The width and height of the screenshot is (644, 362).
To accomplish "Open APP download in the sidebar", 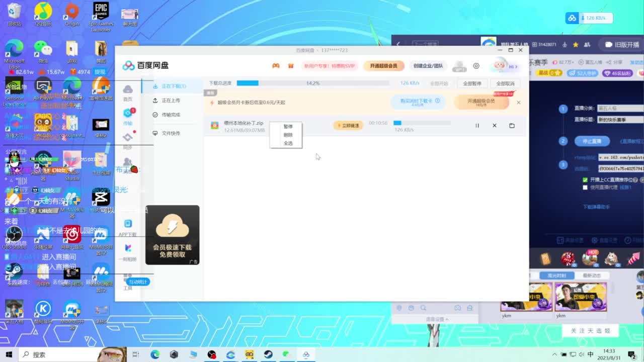I will (x=127, y=228).
